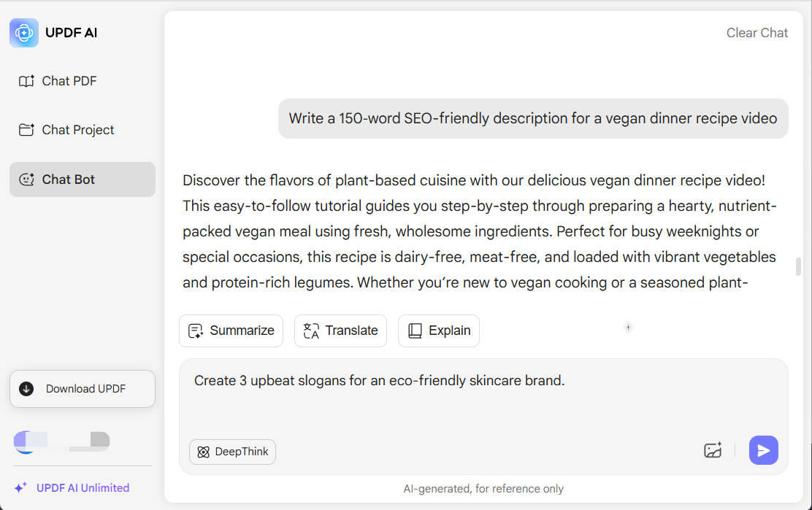Screen dimensions: 812x510
Task: Click the chat scrollbar thumb
Action: point(798,266)
